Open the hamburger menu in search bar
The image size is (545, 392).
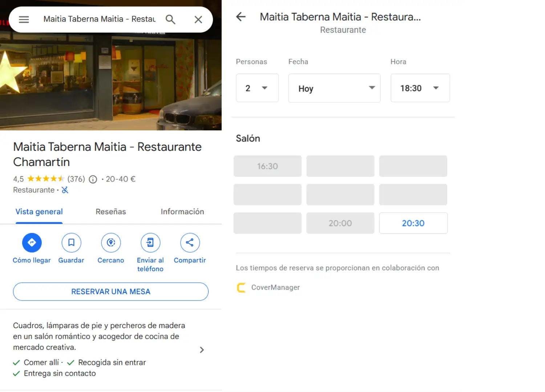(x=24, y=20)
